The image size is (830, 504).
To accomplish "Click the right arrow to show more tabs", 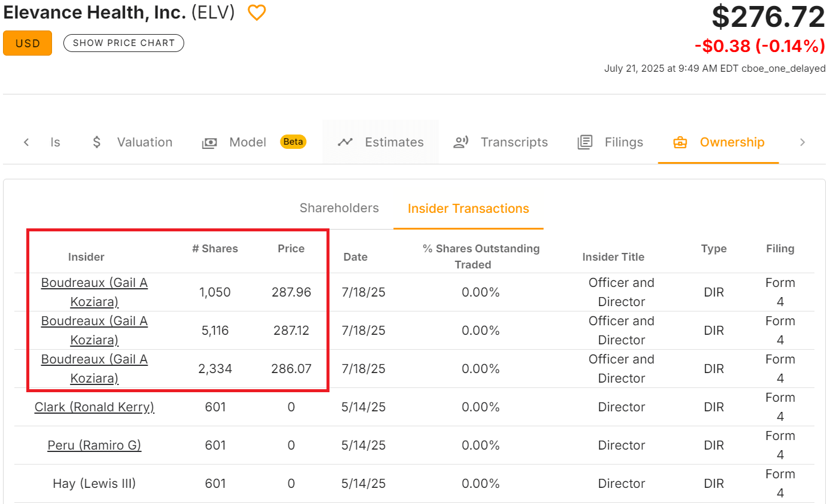I will click(x=802, y=142).
